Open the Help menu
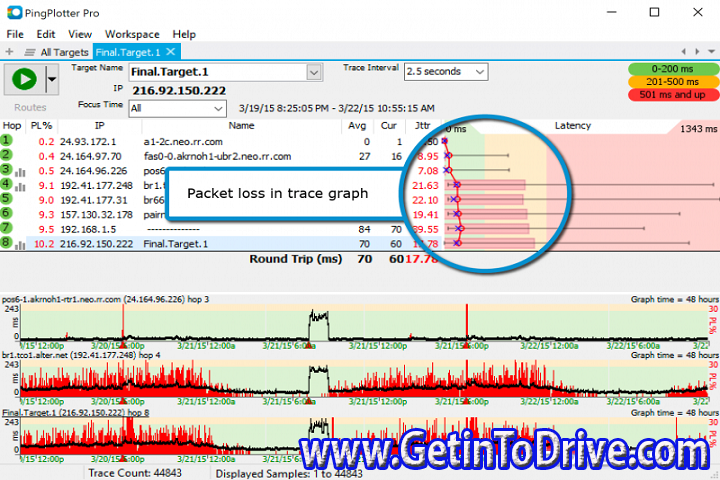720x480 pixels. tap(184, 34)
